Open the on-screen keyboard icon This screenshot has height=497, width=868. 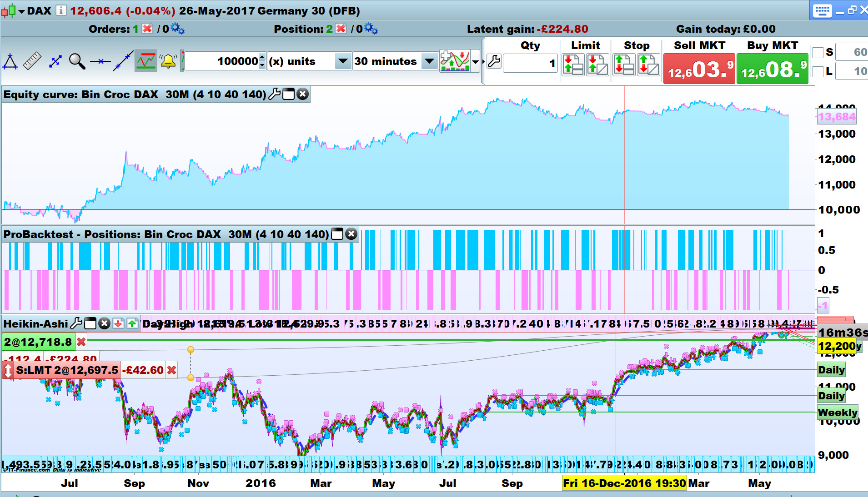tap(822, 10)
